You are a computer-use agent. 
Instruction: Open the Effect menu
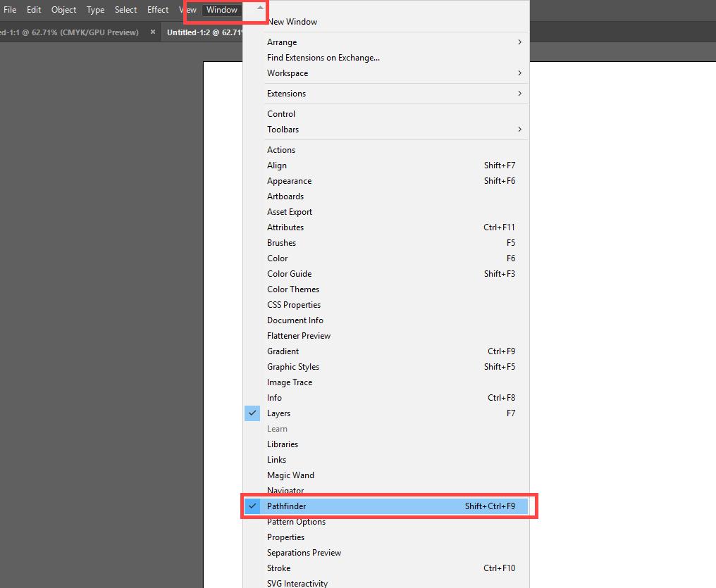(158, 10)
